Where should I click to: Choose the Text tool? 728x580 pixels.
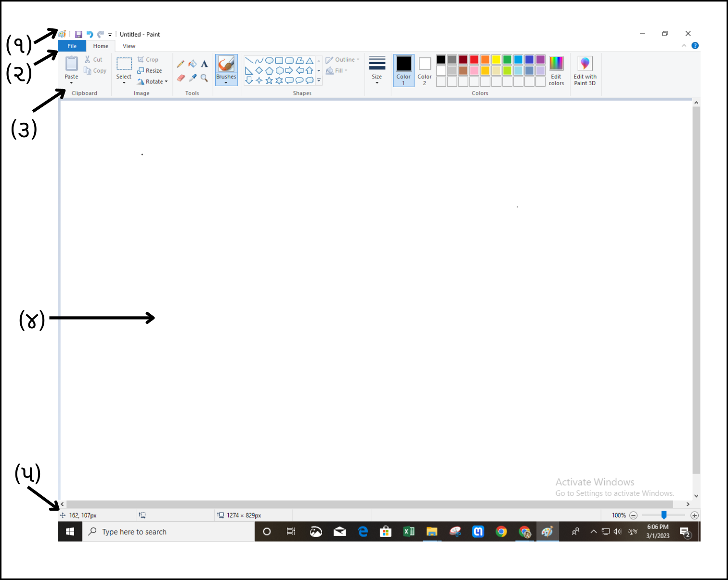(x=204, y=64)
